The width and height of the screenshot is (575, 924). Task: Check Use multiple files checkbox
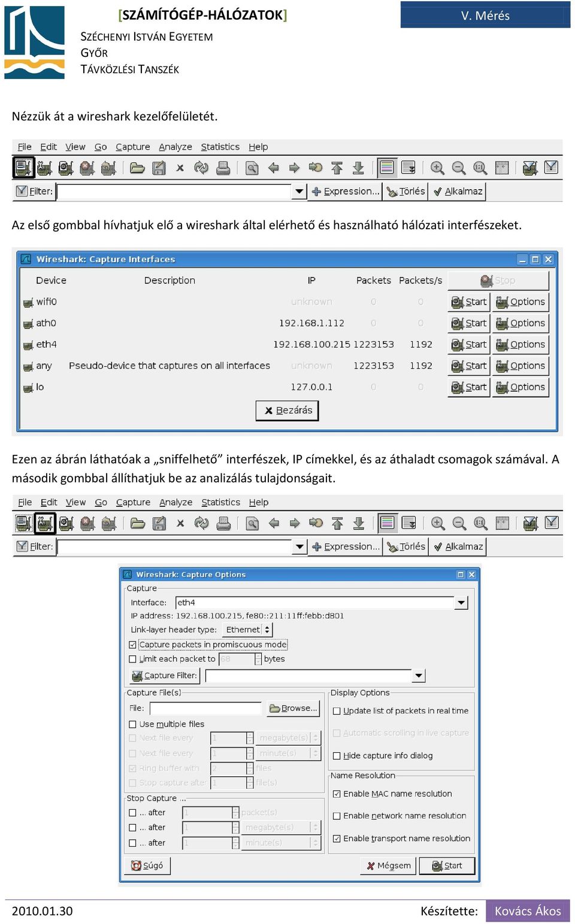point(133,724)
